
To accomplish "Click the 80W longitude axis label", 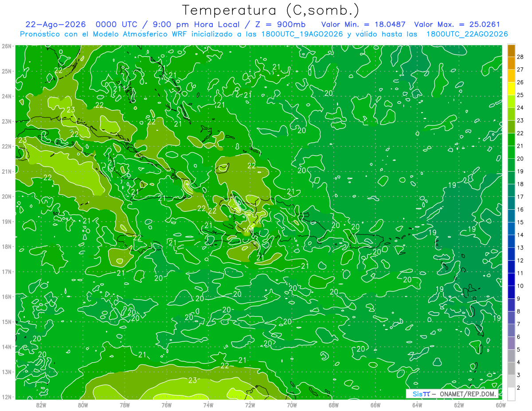I will coord(83,405).
